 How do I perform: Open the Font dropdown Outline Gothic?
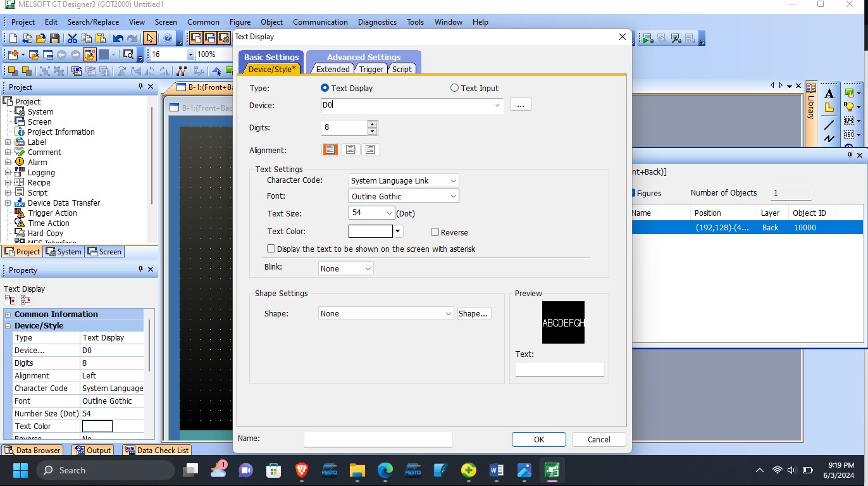click(404, 196)
